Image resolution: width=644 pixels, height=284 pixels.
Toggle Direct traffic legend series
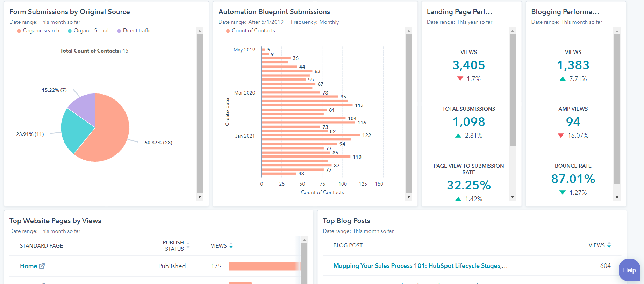[135, 30]
